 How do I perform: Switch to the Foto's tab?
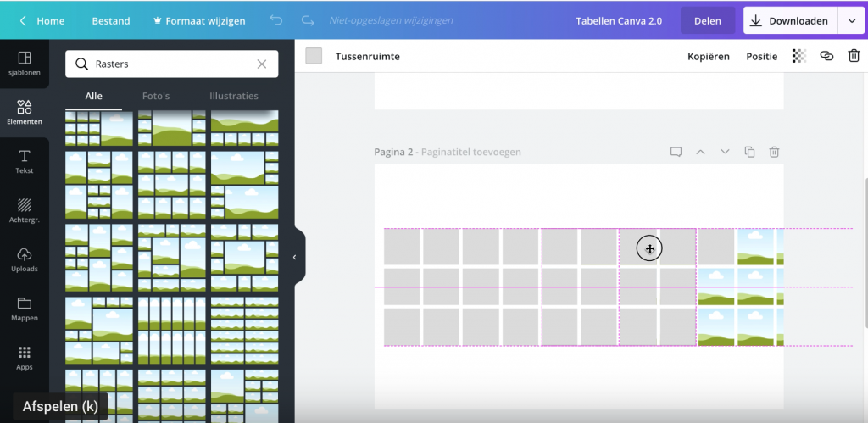click(155, 96)
